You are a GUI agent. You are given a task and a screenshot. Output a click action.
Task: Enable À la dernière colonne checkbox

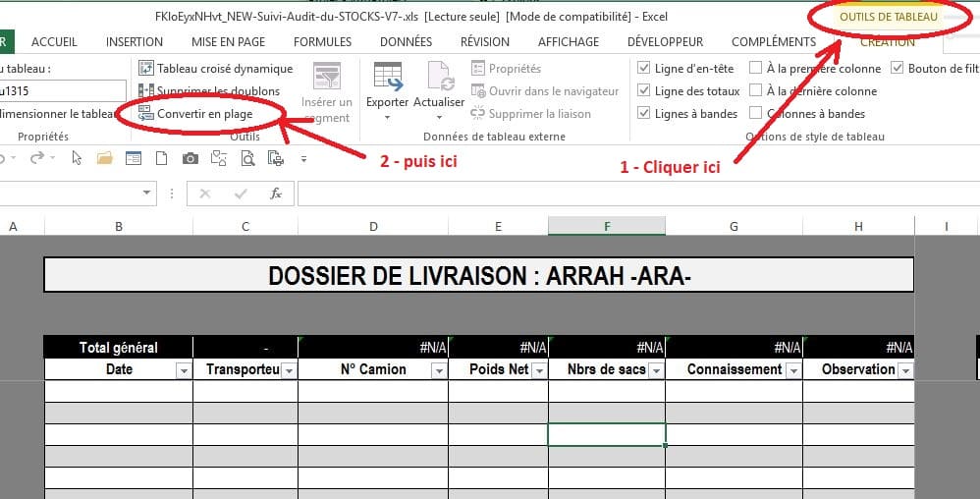[756, 90]
